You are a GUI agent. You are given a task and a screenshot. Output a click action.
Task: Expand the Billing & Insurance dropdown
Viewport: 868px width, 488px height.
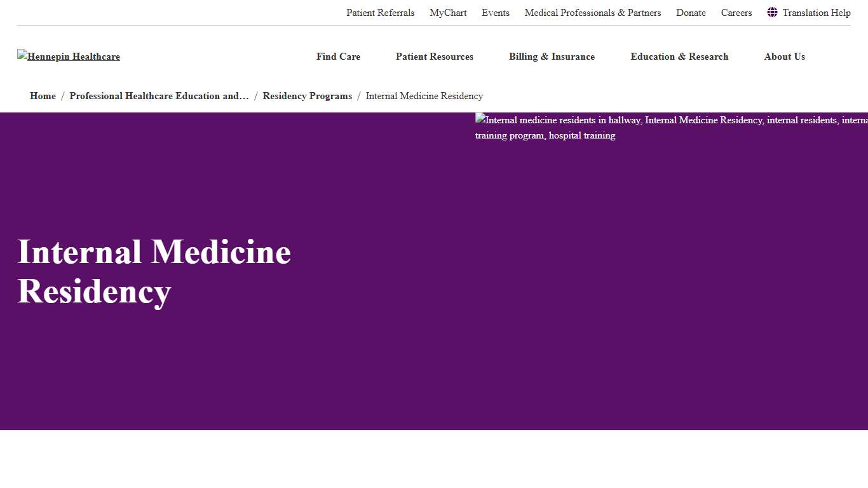click(x=552, y=57)
